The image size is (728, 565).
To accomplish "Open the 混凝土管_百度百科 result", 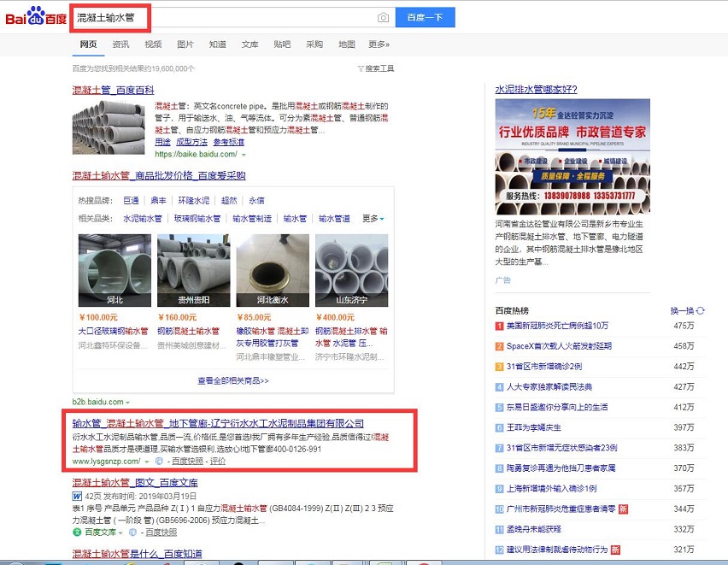I will [x=114, y=90].
